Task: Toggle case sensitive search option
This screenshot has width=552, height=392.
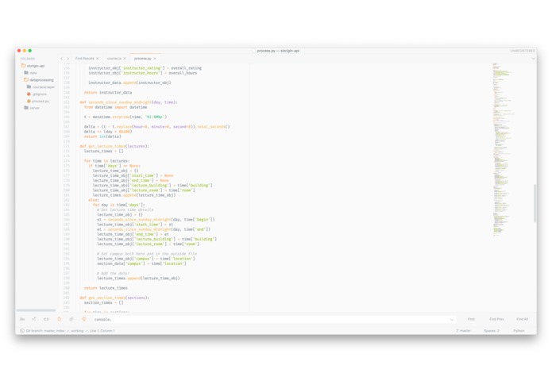Action: 34,319
